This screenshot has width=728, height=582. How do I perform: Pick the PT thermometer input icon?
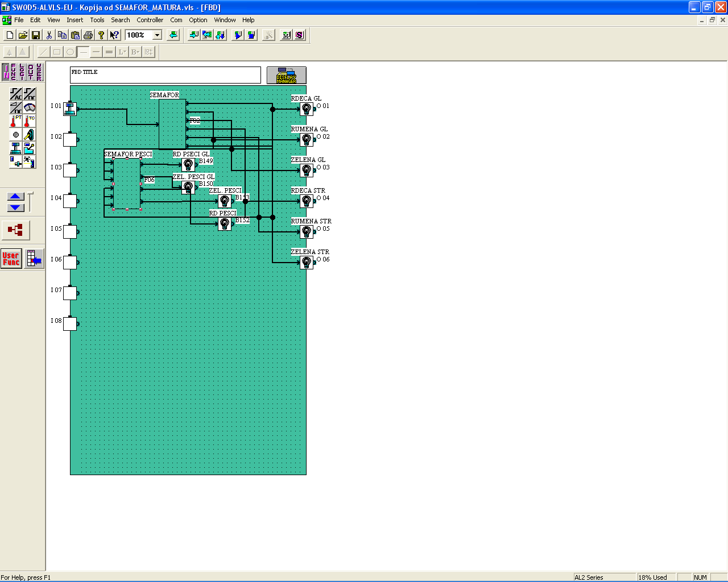point(16,121)
